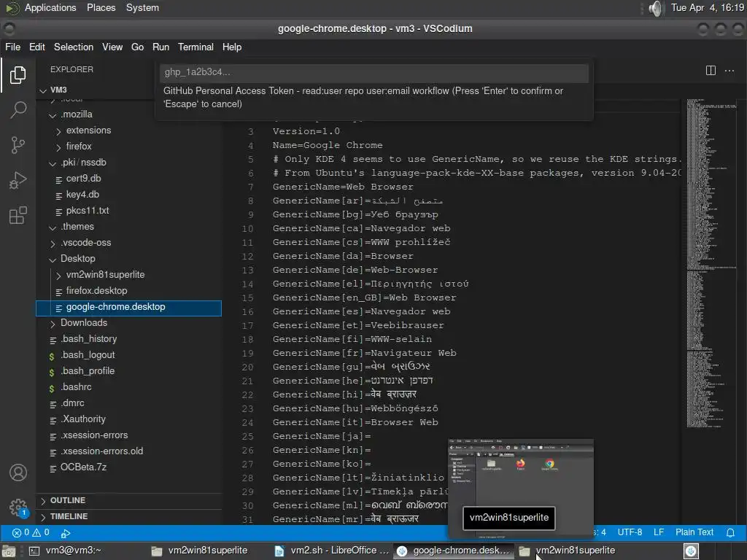Click the shell icon next to .bashrc
This screenshot has width=747, height=560.
pyautogui.click(x=52, y=388)
